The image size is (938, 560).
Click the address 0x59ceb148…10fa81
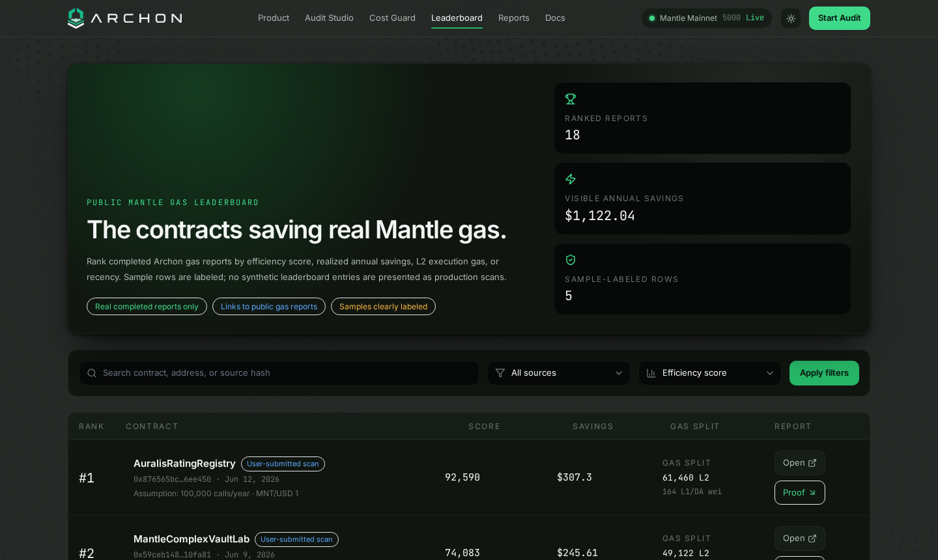click(172, 555)
